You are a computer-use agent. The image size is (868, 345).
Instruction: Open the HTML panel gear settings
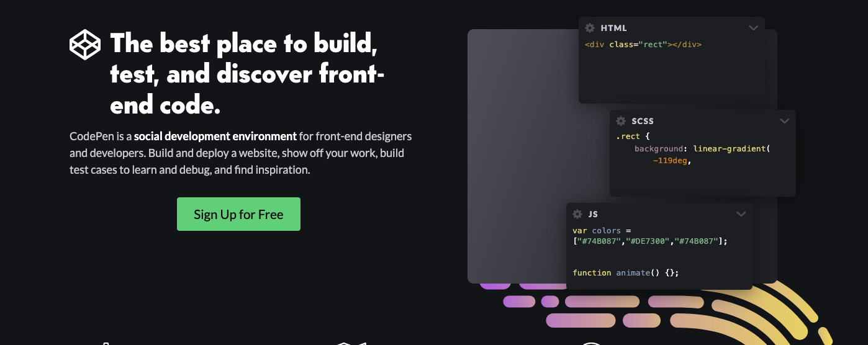(x=590, y=28)
